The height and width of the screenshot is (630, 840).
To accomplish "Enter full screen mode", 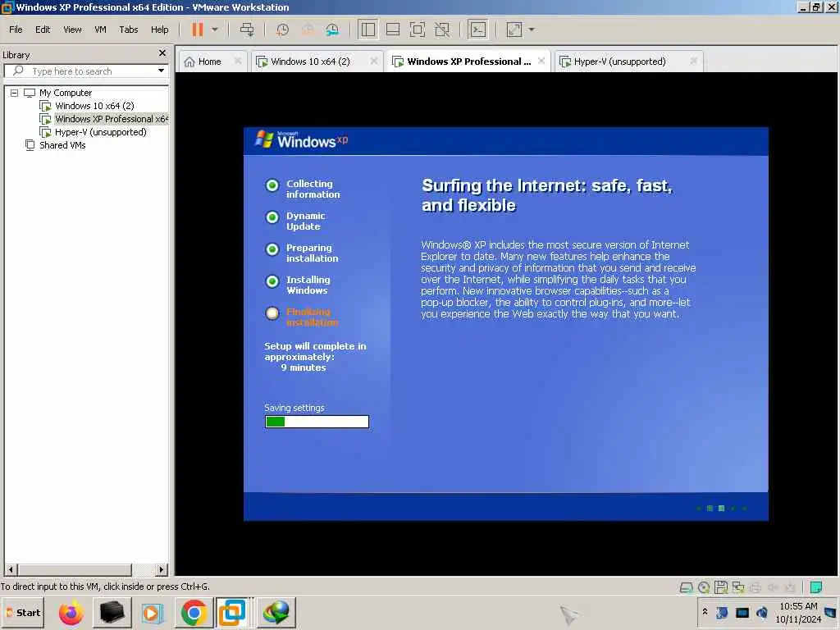I will tap(418, 30).
